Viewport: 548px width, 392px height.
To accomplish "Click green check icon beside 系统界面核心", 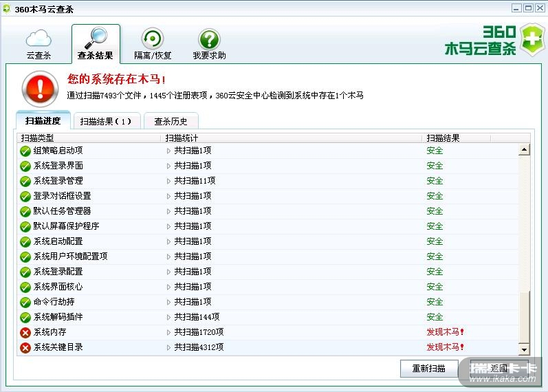I will click(25, 287).
